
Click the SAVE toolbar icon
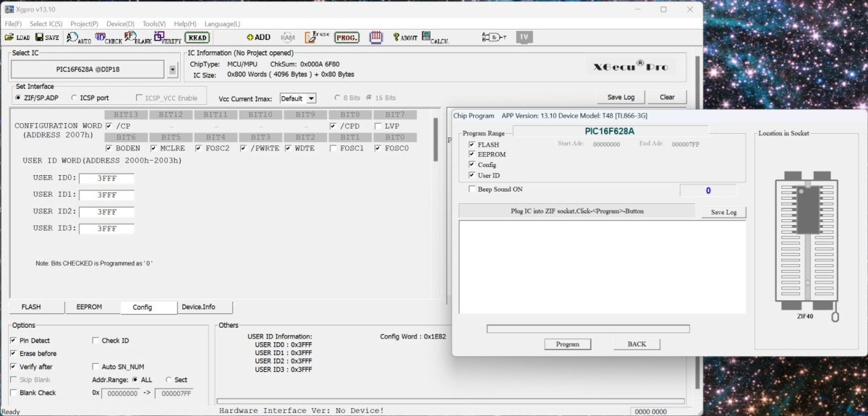coord(48,37)
